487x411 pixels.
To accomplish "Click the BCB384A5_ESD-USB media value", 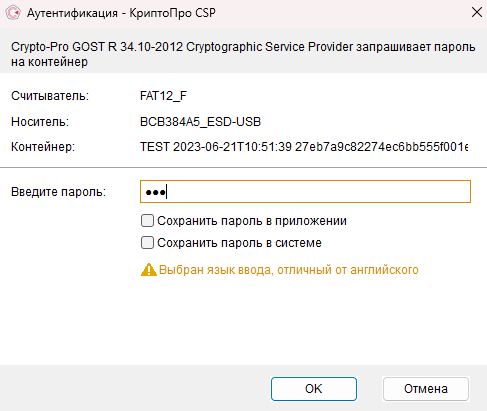I will [x=200, y=122].
